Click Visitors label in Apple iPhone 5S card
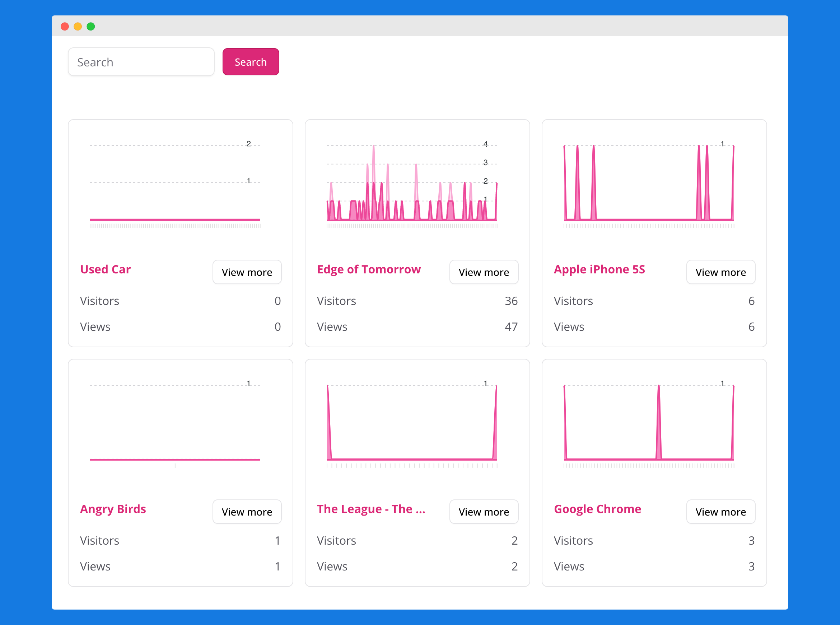Viewport: 840px width, 625px height. coord(573,301)
